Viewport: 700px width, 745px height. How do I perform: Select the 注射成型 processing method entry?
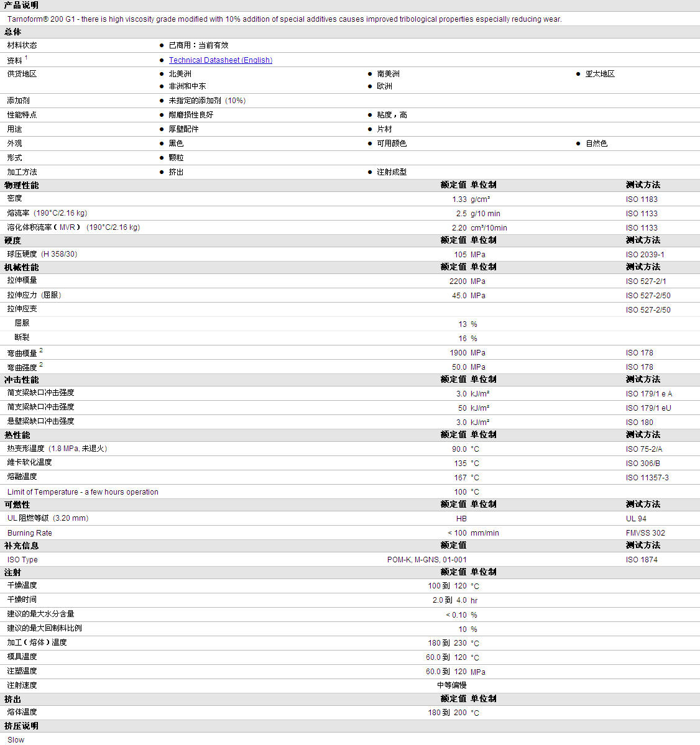tap(392, 171)
